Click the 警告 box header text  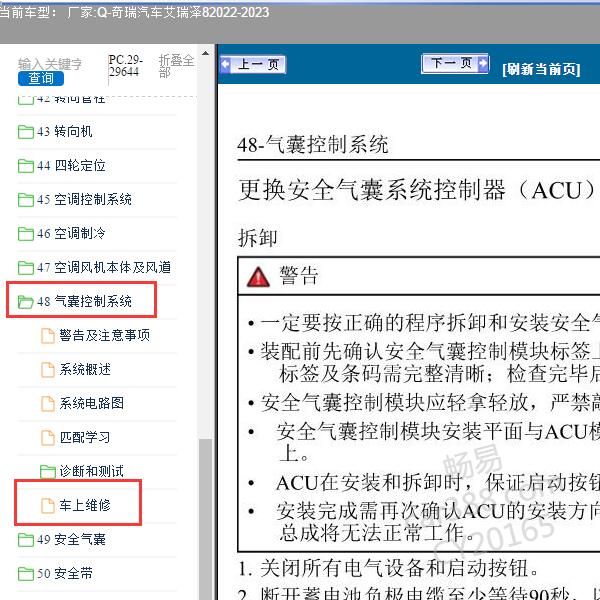298,276
